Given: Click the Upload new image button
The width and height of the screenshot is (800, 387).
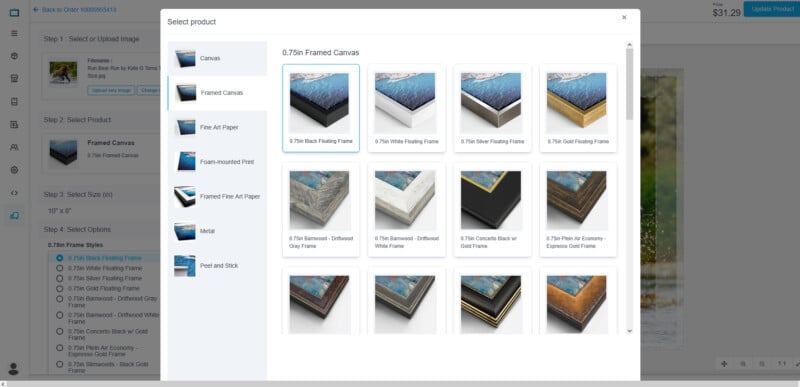Looking at the screenshot, I should click(x=111, y=90).
